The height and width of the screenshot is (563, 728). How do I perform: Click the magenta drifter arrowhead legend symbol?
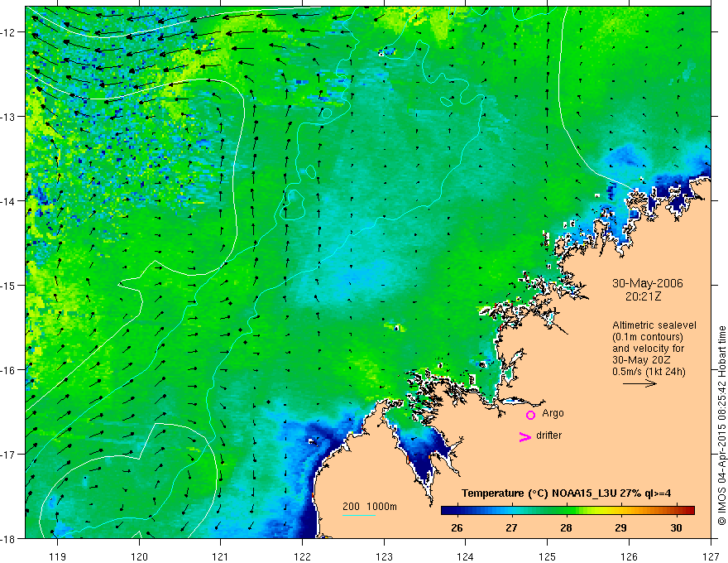pos(525,436)
